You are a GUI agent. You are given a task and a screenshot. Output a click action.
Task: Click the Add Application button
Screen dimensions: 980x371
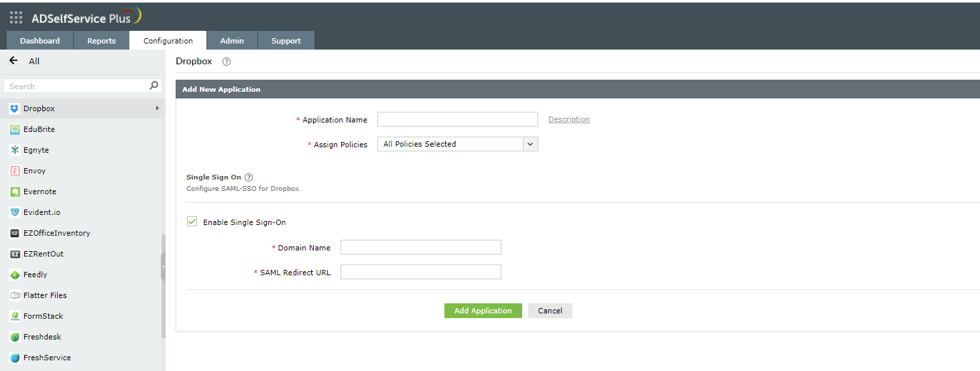[x=483, y=311]
